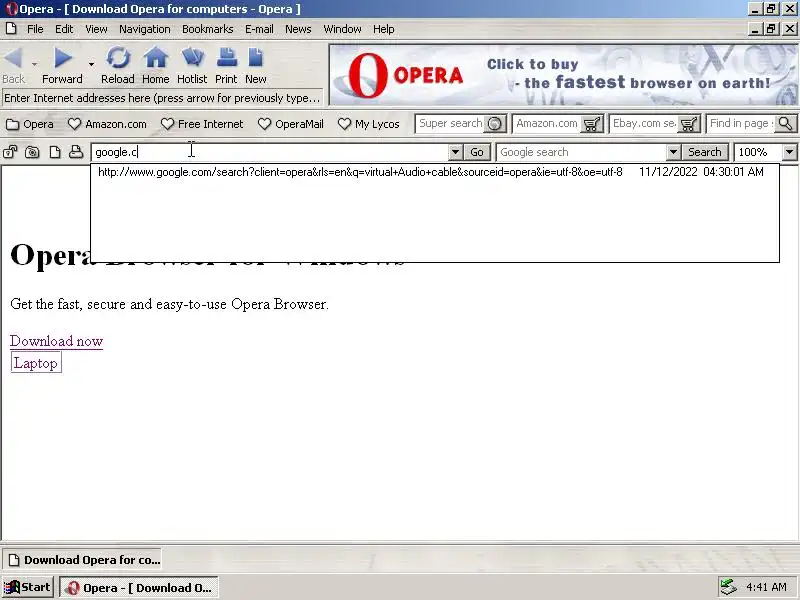Click the Opera taskbar button
This screenshot has height=600, width=800.
point(139,588)
